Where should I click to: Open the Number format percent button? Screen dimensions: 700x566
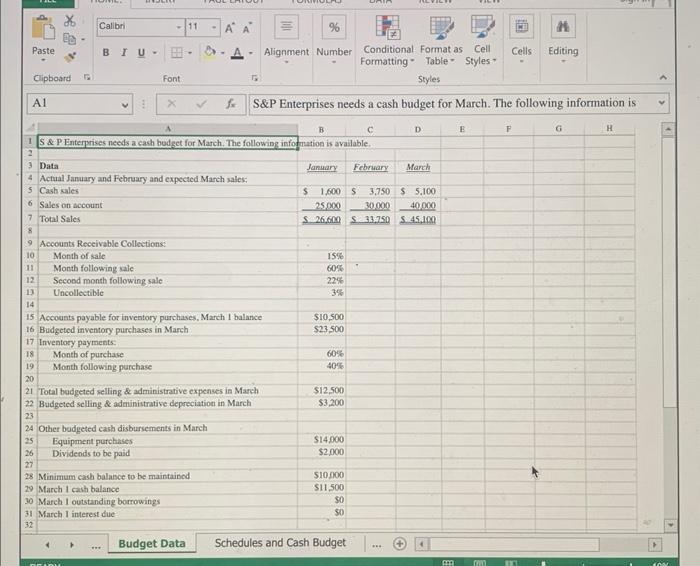[x=334, y=40]
